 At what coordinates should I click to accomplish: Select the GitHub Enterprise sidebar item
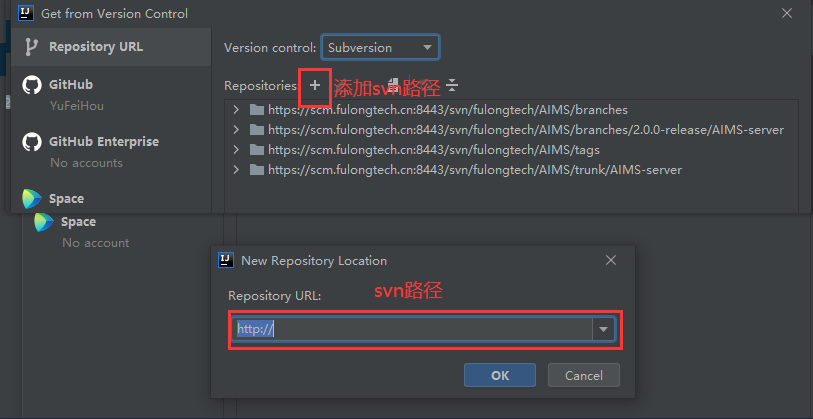click(111, 151)
